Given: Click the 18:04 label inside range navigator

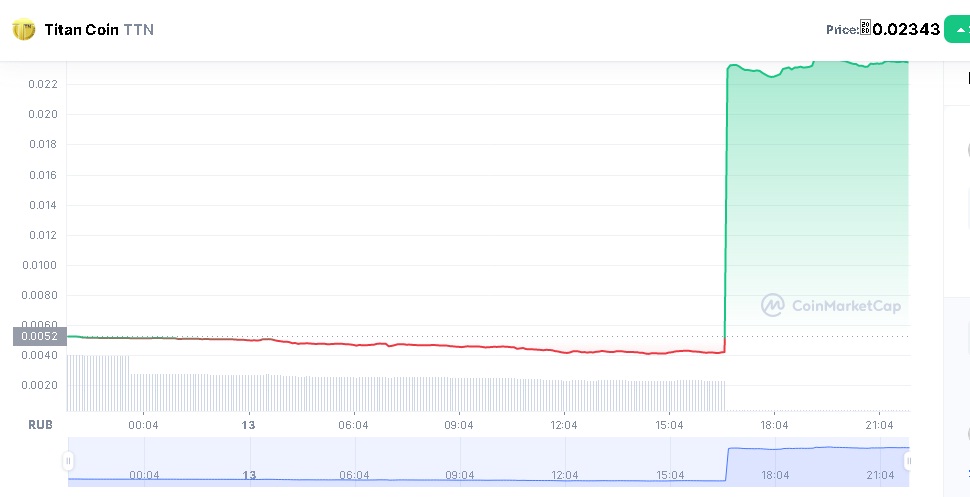Looking at the screenshot, I should click(775, 475).
